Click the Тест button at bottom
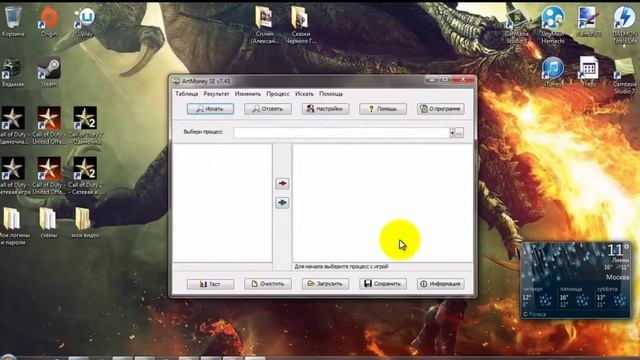The width and height of the screenshot is (640, 360). point(210,284)
